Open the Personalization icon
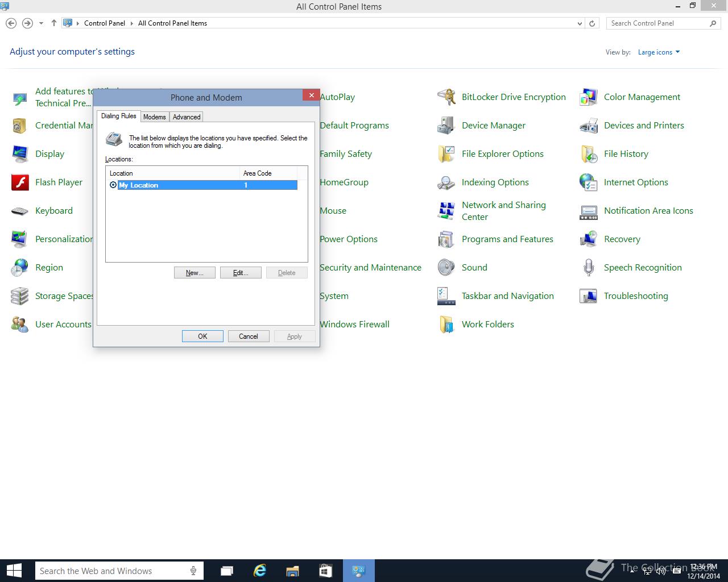The image size is (728, 582). (20, 239)
